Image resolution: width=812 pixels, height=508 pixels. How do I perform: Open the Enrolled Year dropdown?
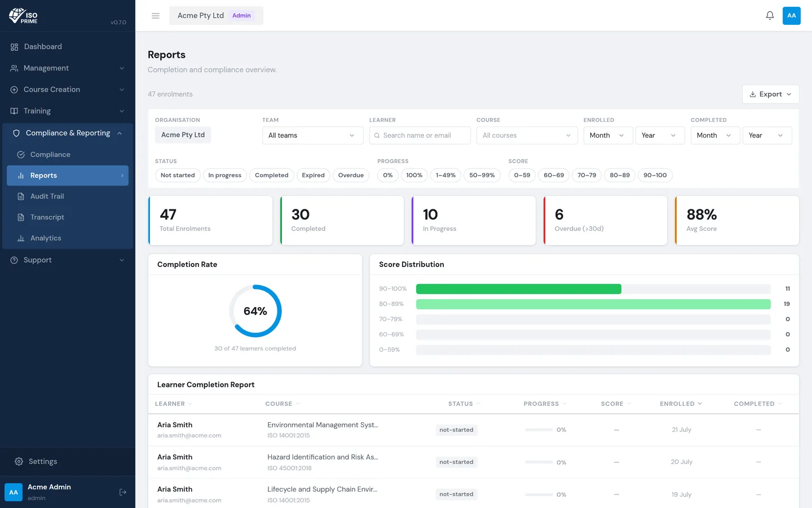pyautogui.click(x=660, y=135)
